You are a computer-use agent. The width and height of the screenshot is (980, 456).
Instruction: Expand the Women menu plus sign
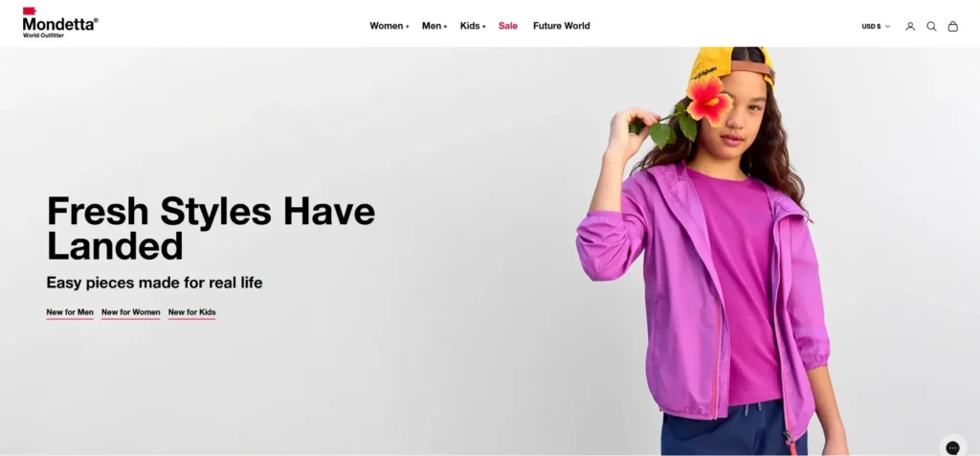408,26
